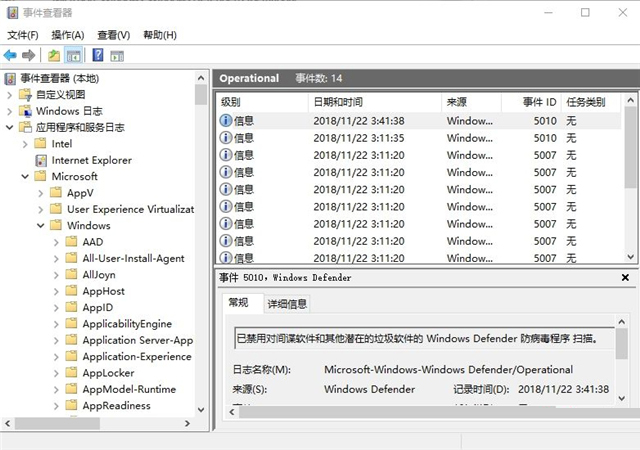Expand the 自定义视图 tree node
The height and width of the screenshot is (450, 640).
tap(10, 95)
